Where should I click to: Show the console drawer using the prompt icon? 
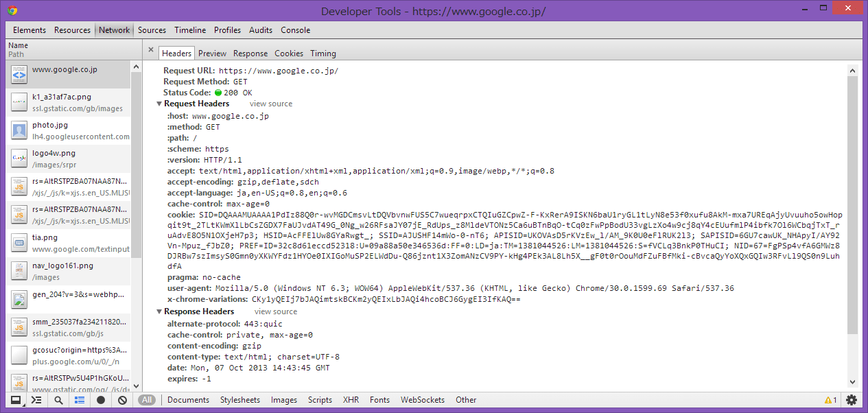pyautogui.click(x=36, y=400)
